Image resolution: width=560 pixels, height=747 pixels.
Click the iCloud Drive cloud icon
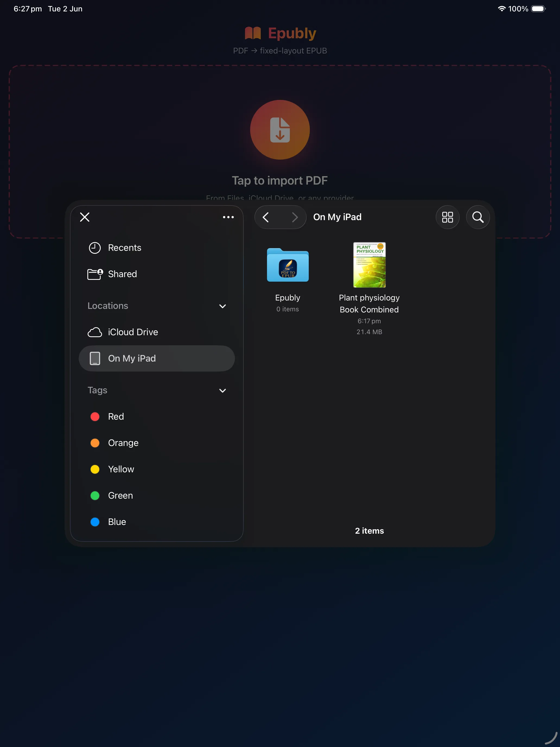pyautogui.click(x=95, y=332)
